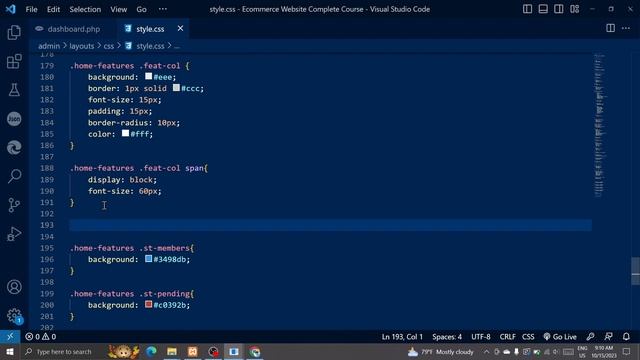Toggle the secondary side bar

click(x=559, y=9)
